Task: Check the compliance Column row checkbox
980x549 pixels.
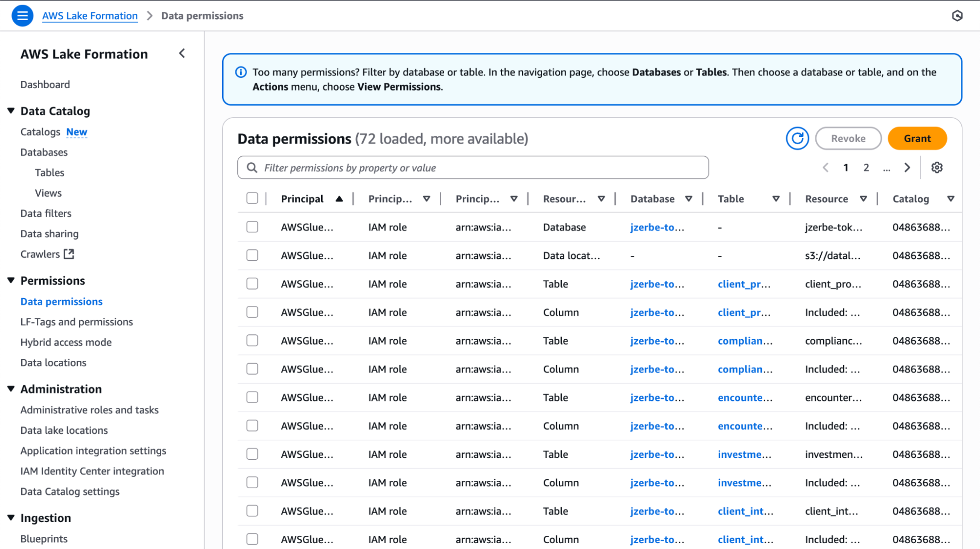Action: (252, 369)
